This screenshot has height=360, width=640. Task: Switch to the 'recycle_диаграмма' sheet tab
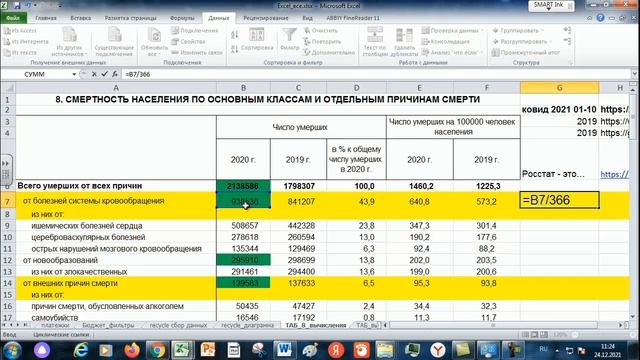click(x=247, y=325)
